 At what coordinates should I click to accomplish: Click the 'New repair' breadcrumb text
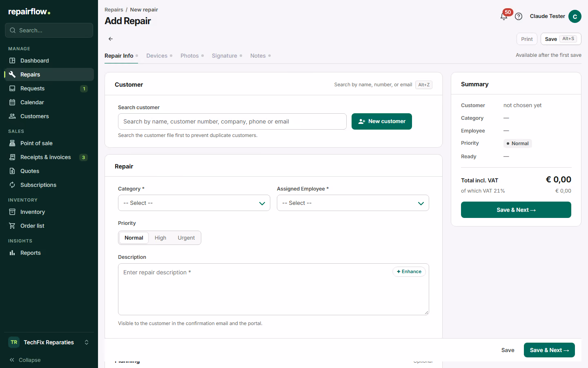pyautogui.click(x=144, y=9)
